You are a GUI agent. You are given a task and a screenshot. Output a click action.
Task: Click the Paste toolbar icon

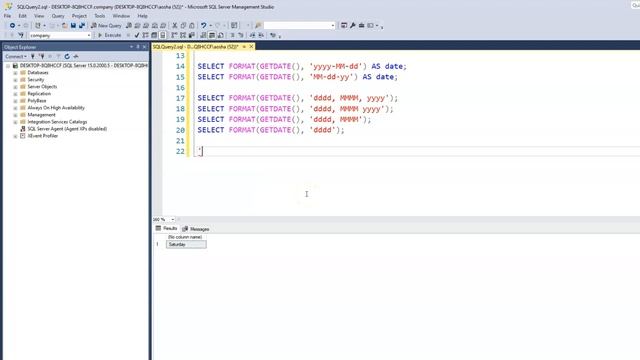192,25
